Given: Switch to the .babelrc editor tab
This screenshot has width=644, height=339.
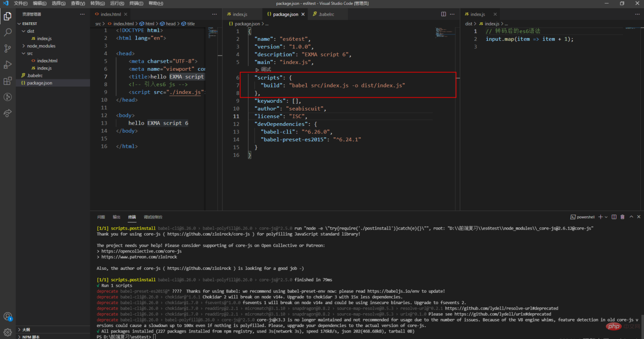Looking at the screenshot, I should [326, 14].
